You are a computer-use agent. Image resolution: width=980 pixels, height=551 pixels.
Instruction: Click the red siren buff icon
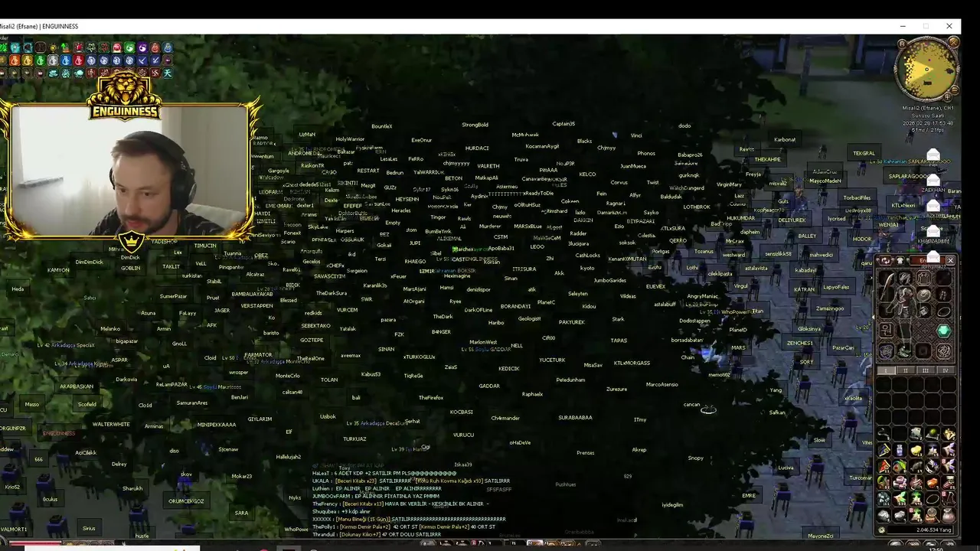(x=78, y=47)
